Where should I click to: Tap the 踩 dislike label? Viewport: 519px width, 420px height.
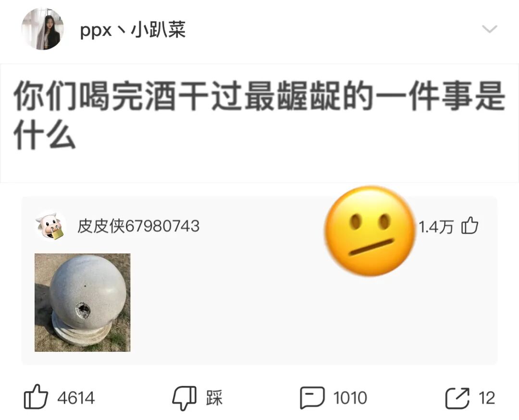(x=214, y=398)
